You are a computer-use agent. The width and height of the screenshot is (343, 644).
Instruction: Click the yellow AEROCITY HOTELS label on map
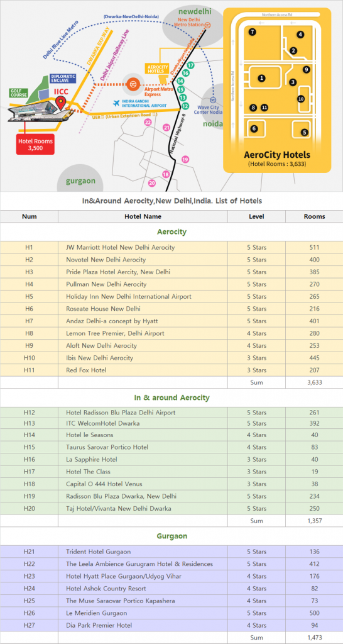(158, 69)
